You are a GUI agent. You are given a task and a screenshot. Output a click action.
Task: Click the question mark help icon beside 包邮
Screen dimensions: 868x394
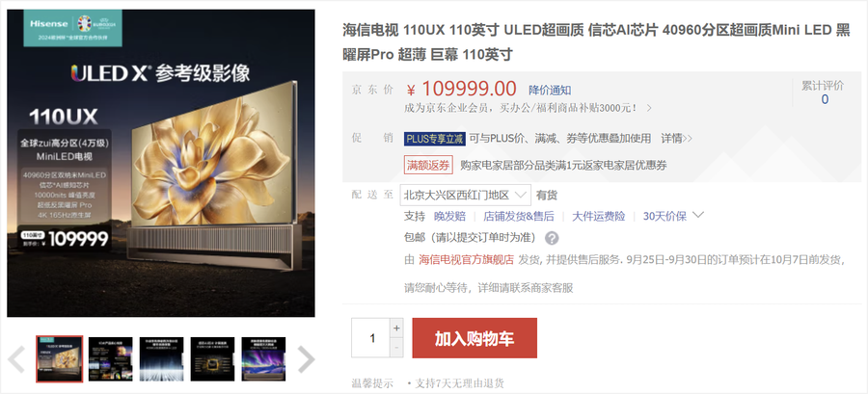(552, 238)
